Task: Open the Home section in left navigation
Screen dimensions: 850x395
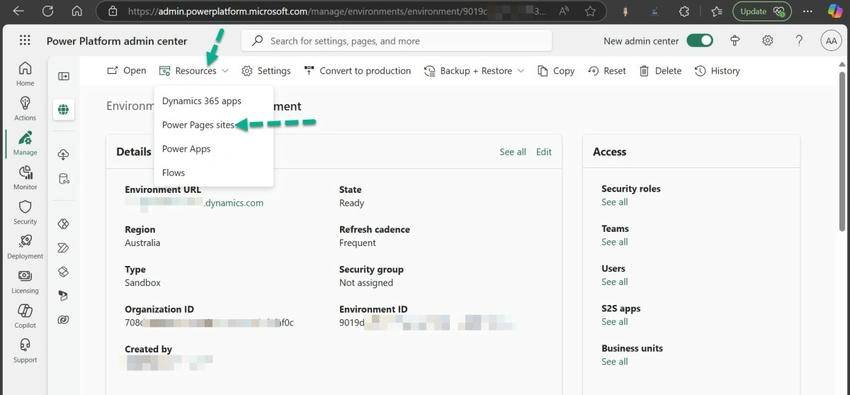Action: click(25, 74)
